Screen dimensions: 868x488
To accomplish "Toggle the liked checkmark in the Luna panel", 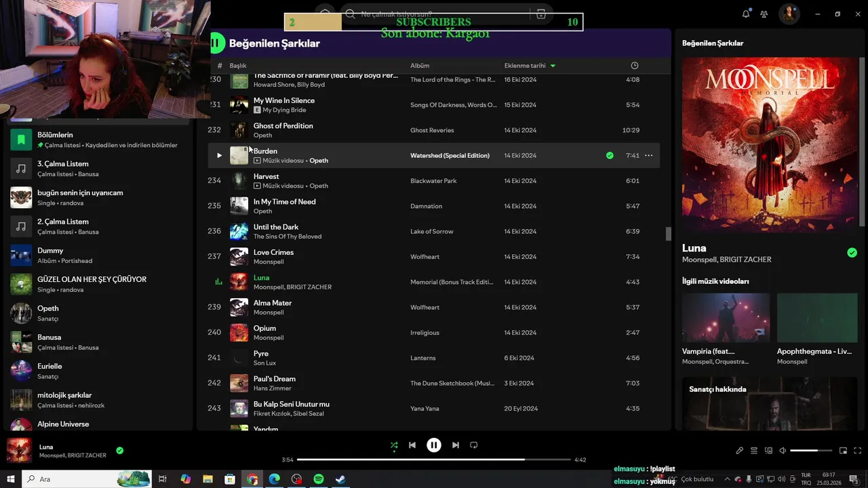I will [x=852, y=253].
